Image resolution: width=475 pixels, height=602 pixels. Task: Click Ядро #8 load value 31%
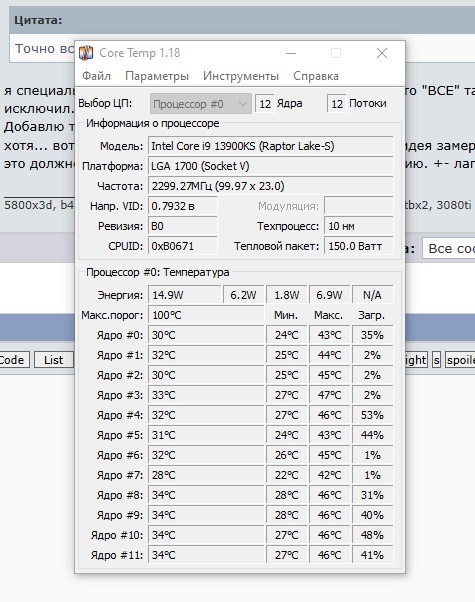(x=372, y=494)
